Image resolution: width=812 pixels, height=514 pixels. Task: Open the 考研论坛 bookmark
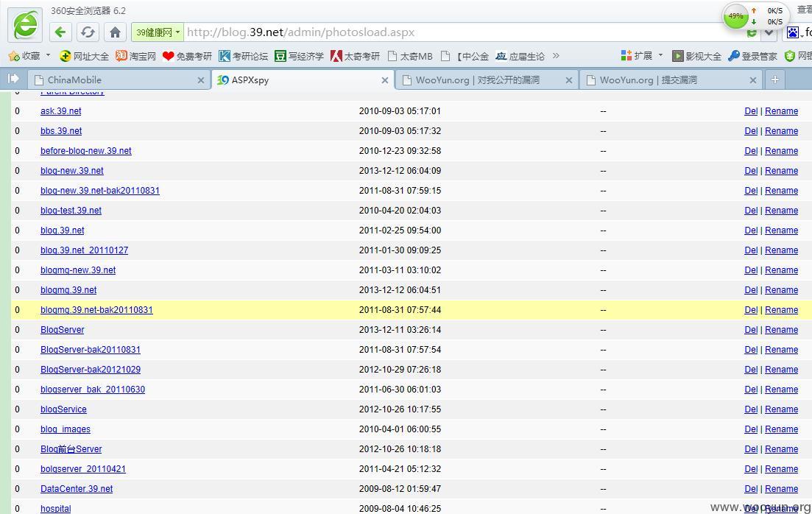click(244, 56)
